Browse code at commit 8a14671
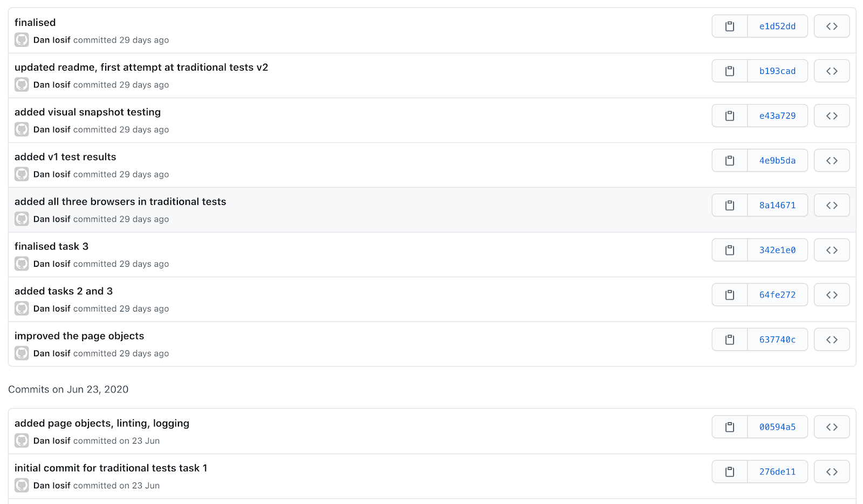The image size is (863, 504). click(831, 205)
